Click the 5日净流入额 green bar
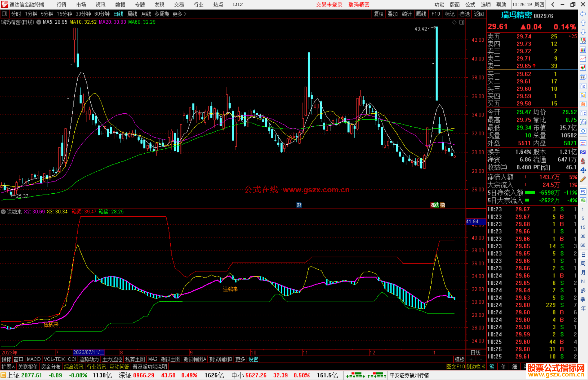Image resolution: width=588 pixels, height=380 pixels. [x=530, y=193]
